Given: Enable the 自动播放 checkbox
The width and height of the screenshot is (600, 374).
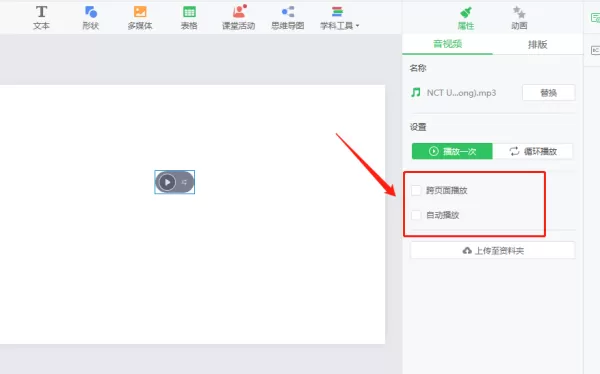Looking at the screenshot, I should coord(416,215).
